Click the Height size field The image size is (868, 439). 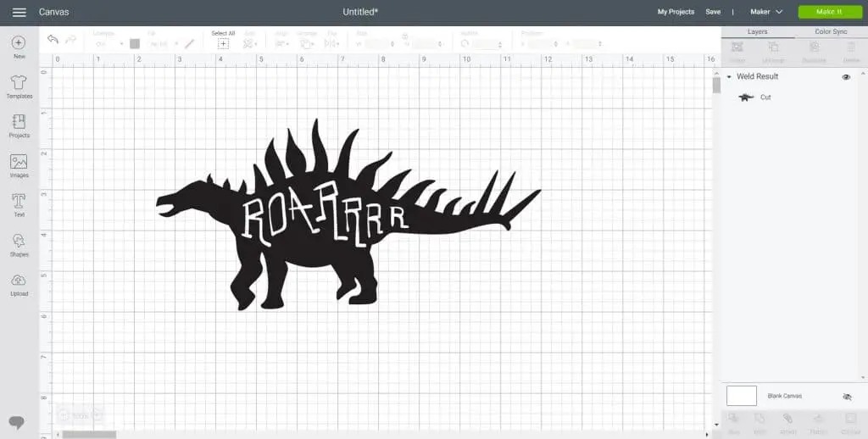coord(427,44)
